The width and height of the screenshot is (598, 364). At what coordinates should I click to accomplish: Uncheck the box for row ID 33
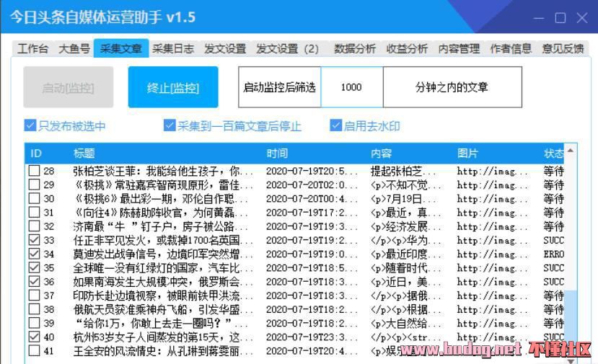[35, 240]
